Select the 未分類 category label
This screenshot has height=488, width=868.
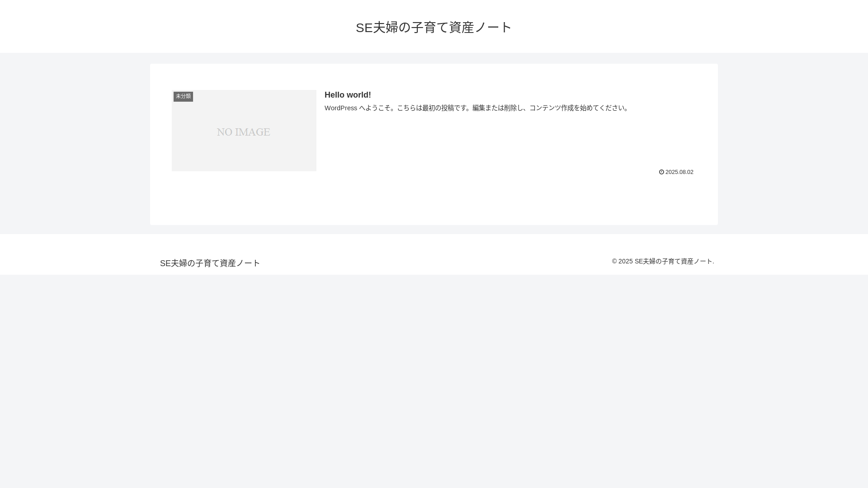183,96
